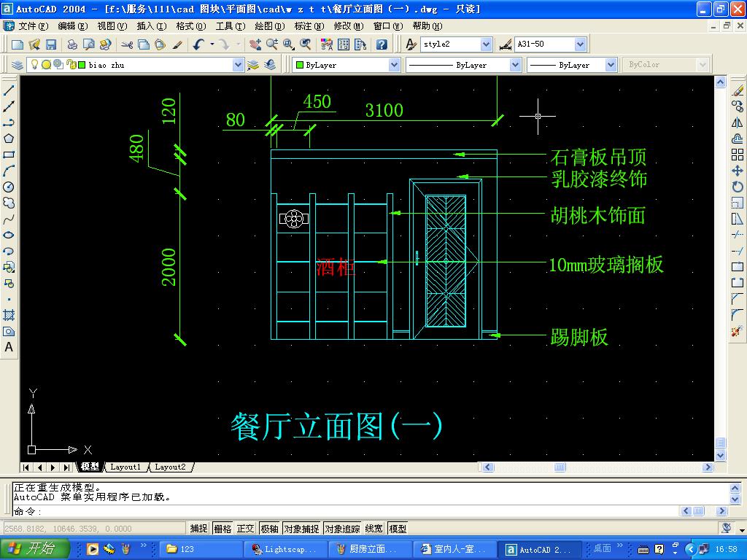The width and height of the screenshot is (747, 560).
Task: Click the Zoom Realtime icon
Action: (272, 44)
